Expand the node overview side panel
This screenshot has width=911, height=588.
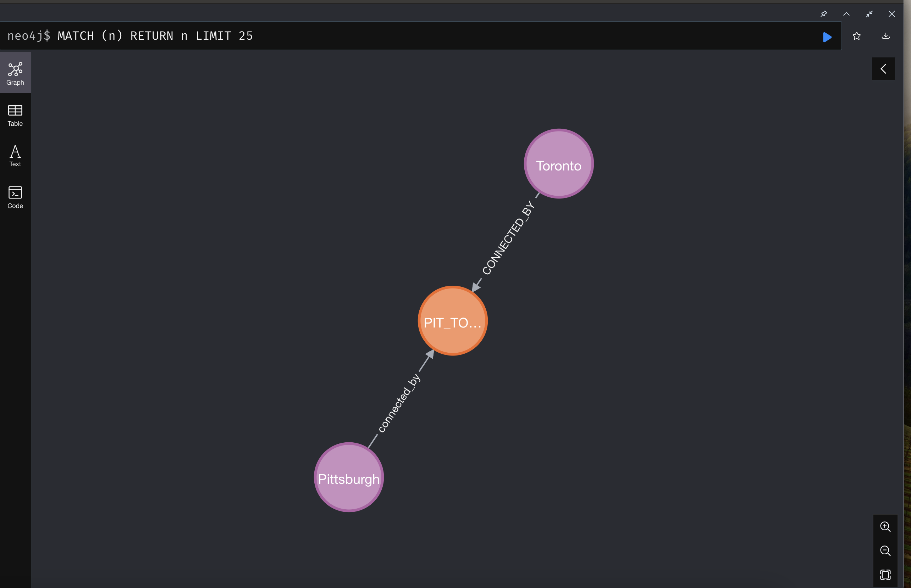[883, 69]
